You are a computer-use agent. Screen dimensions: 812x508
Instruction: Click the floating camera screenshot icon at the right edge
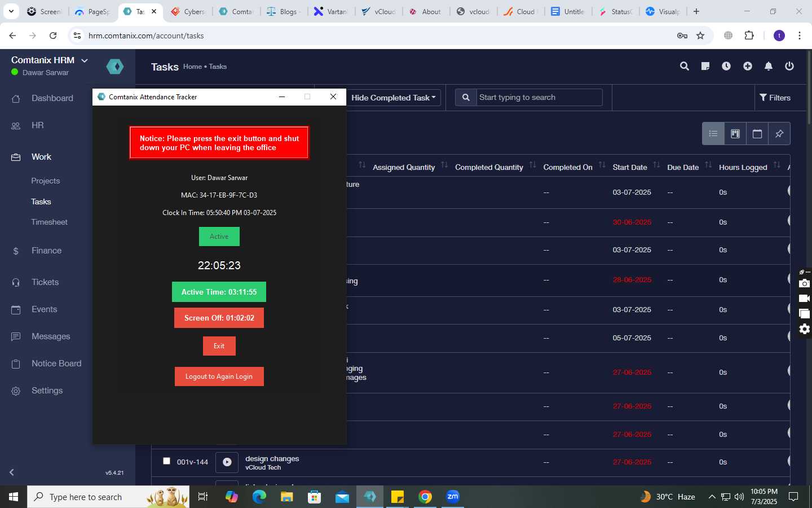pos(805,283)
